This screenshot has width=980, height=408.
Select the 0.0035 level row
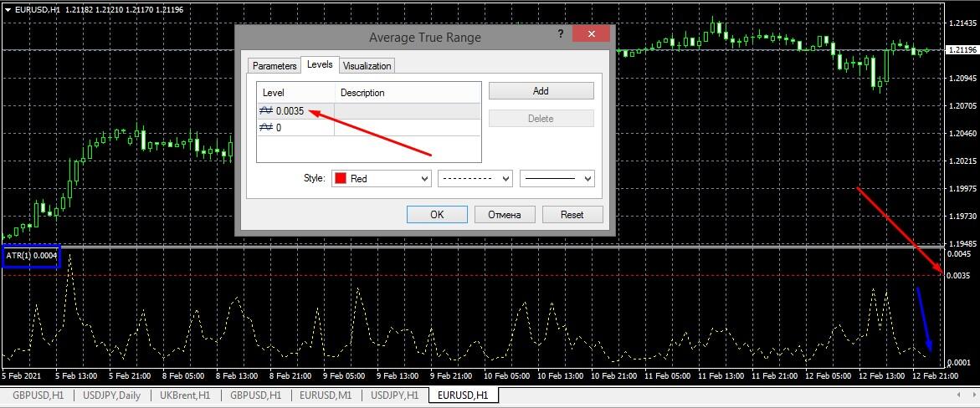369,111
